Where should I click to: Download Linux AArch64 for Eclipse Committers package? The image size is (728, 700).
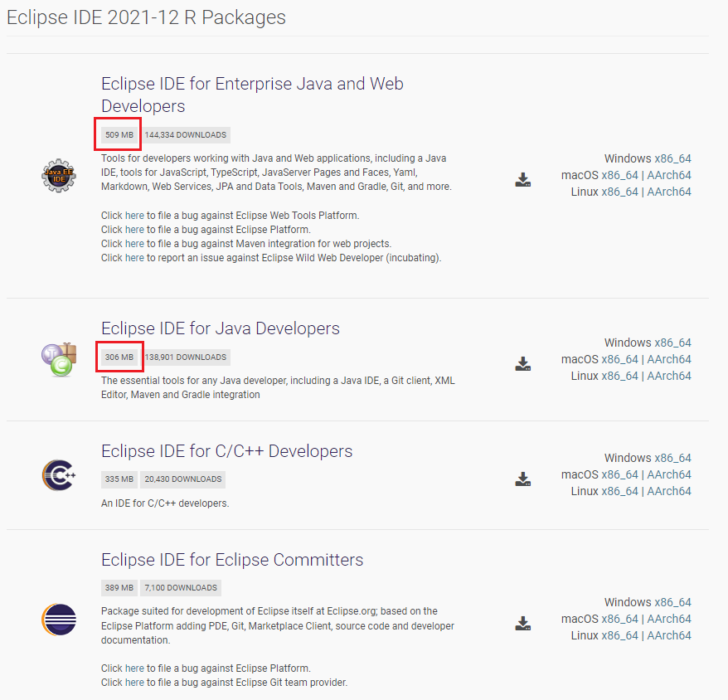click(x=669, y=635)
